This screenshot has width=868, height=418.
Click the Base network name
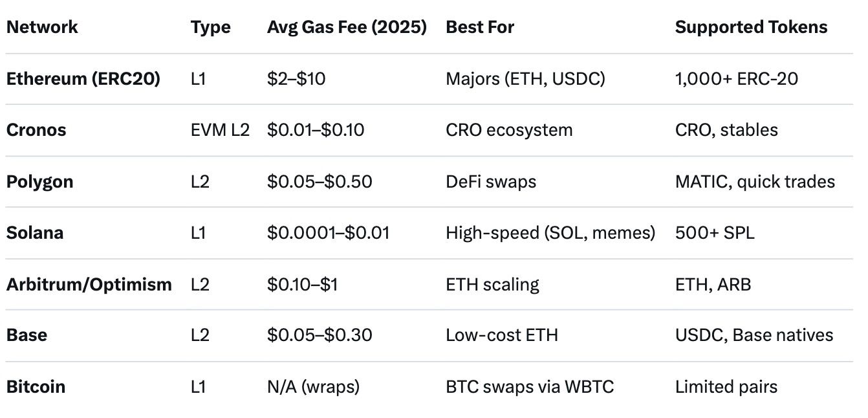27,335
